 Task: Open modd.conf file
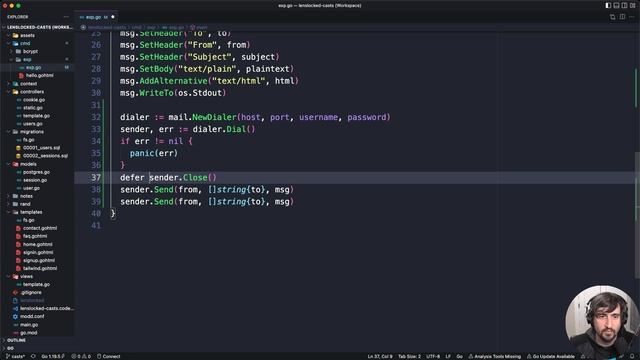pyautogui.click(x=31, y=316)
